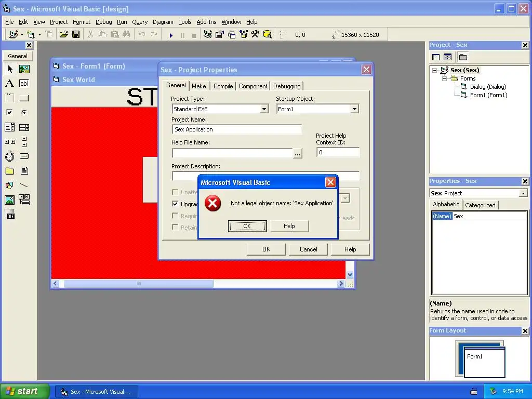Select the Shape control tool

click(x=10, y=185)
